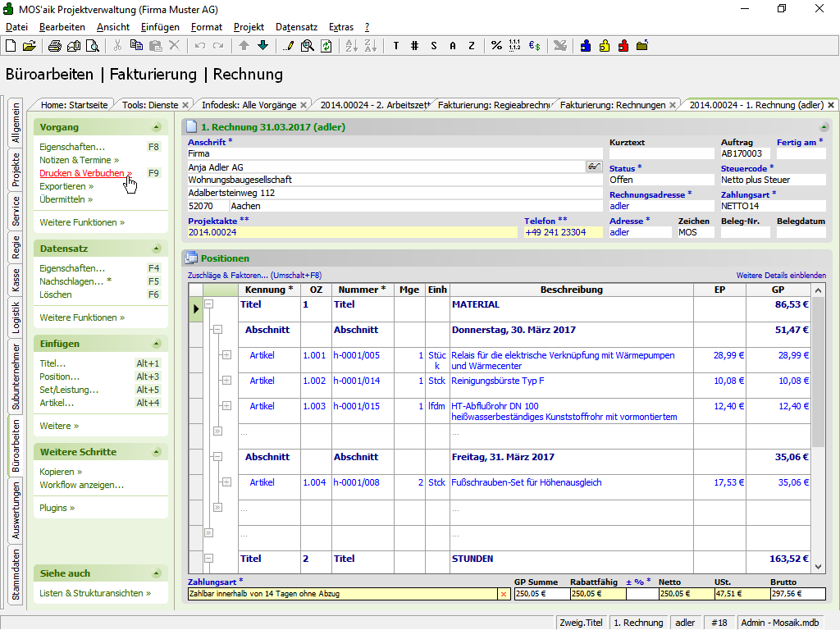
Task: Click the sort ascending A-Z icon
Action: [350, 46]
